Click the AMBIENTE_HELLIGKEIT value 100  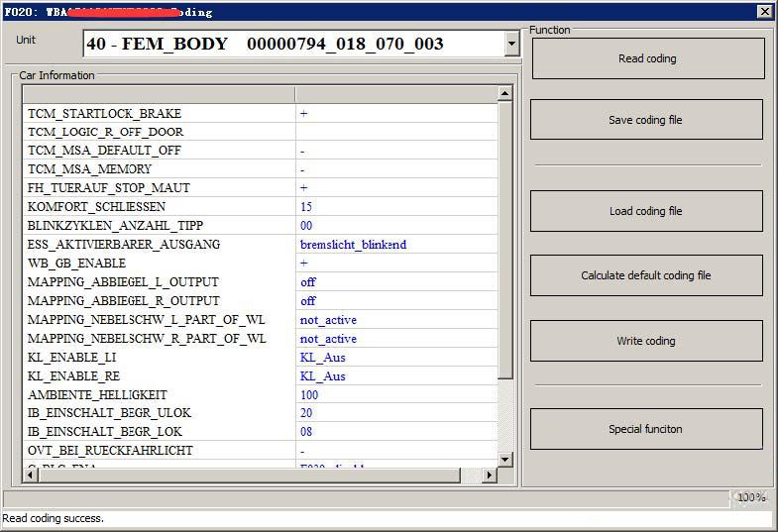click(x=309, y=395)
